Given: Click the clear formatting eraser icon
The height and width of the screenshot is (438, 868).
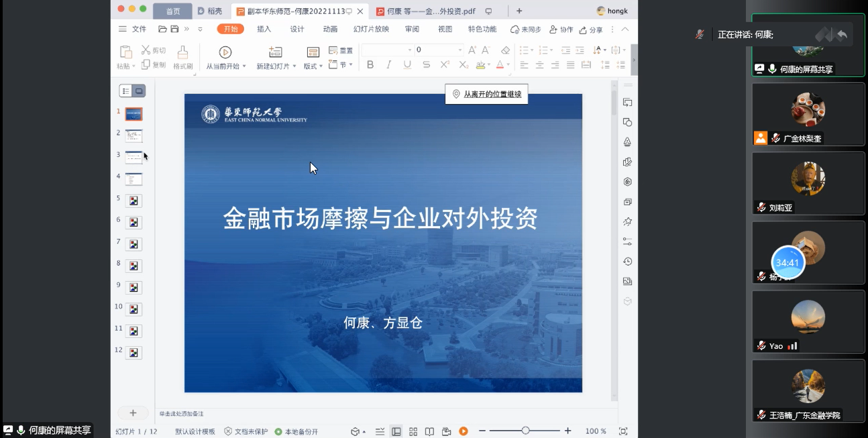Looking at the screenshot, I should click(x=505, y=50).
